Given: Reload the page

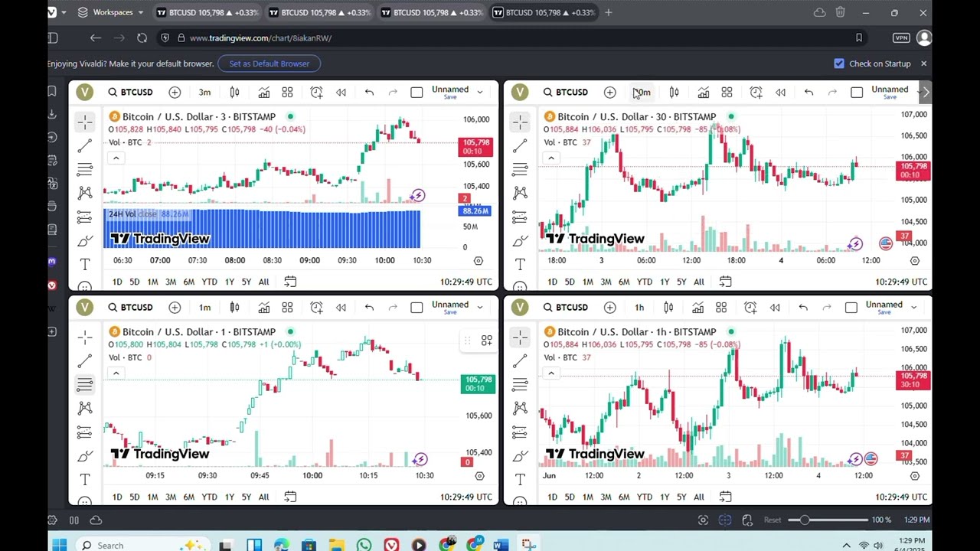Looking at the screenshot, I should tap(142, 37).
